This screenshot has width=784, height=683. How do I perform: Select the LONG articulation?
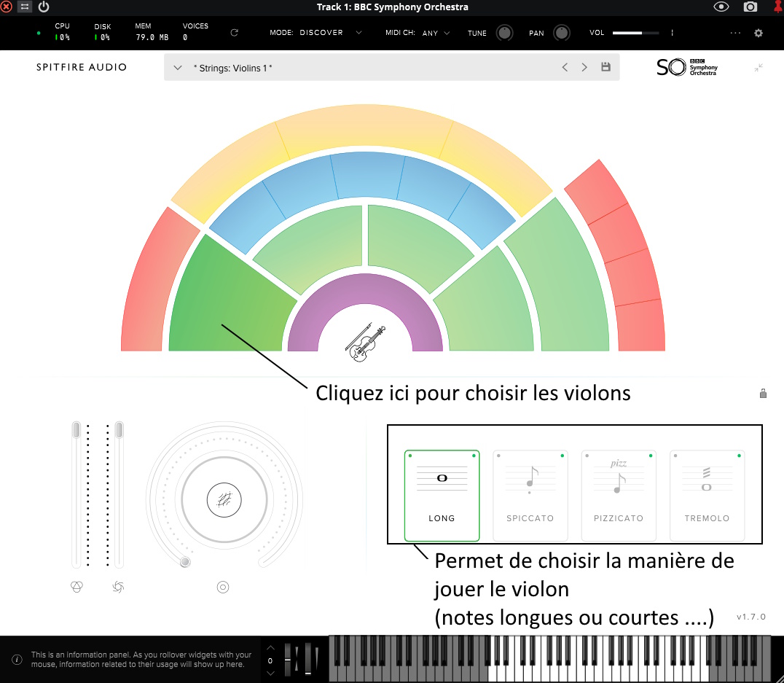click(442, 496)
